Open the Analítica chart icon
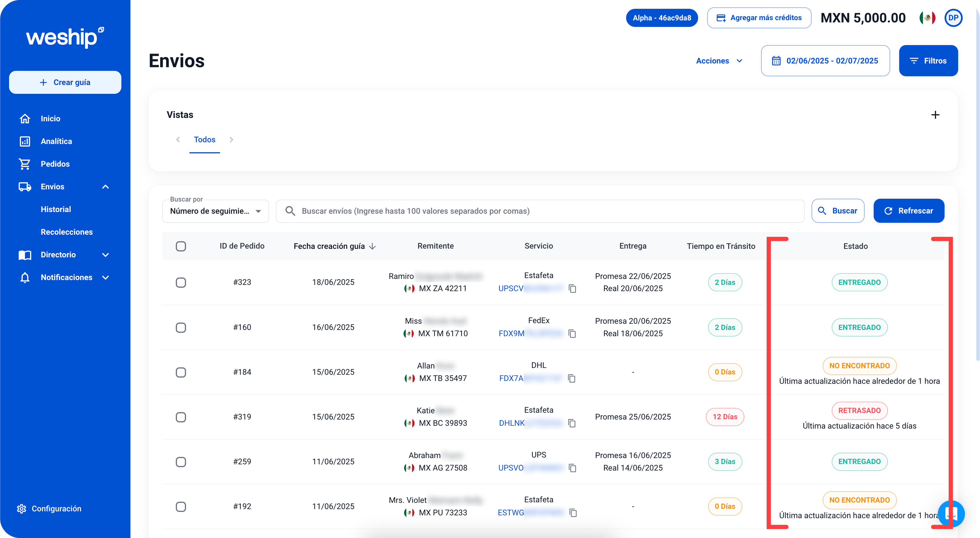Image resolution: width=980 pixels, height=538 pixels. point(25,141)
